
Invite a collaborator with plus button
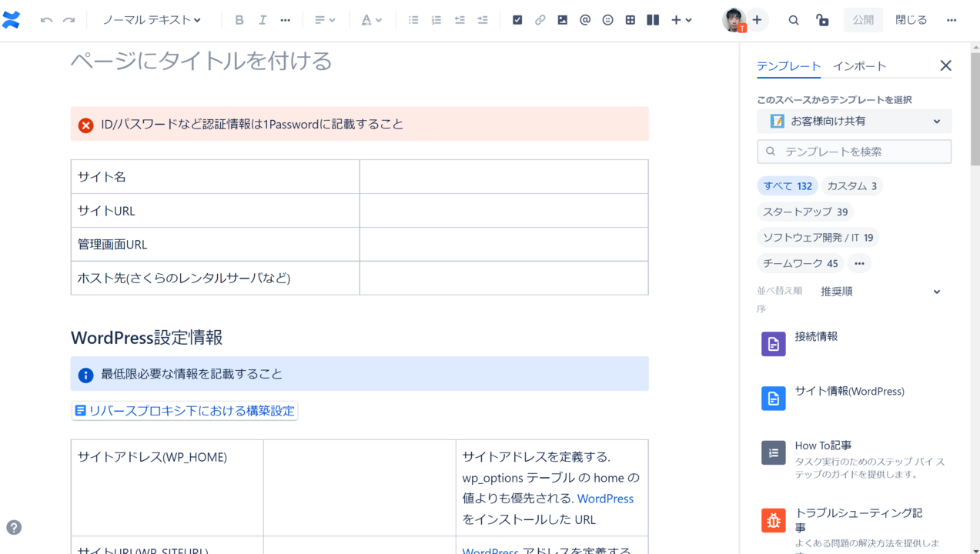[757, 20]
